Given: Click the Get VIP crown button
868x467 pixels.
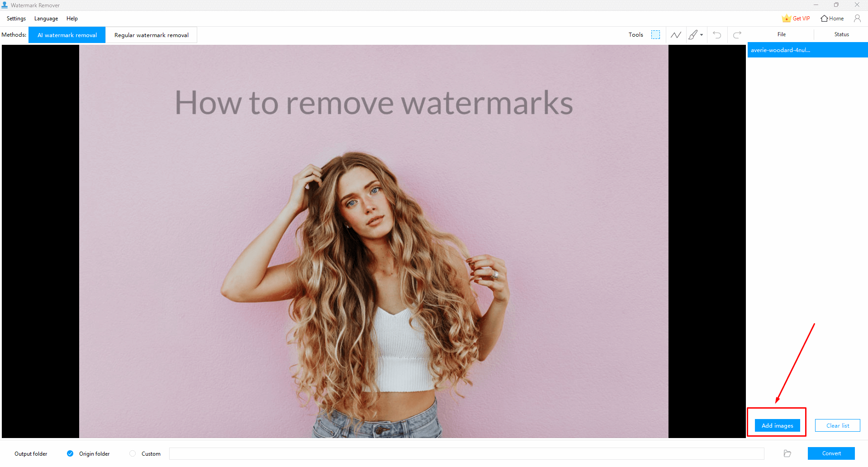Looking at the screenshot, I should click(796, 19).
